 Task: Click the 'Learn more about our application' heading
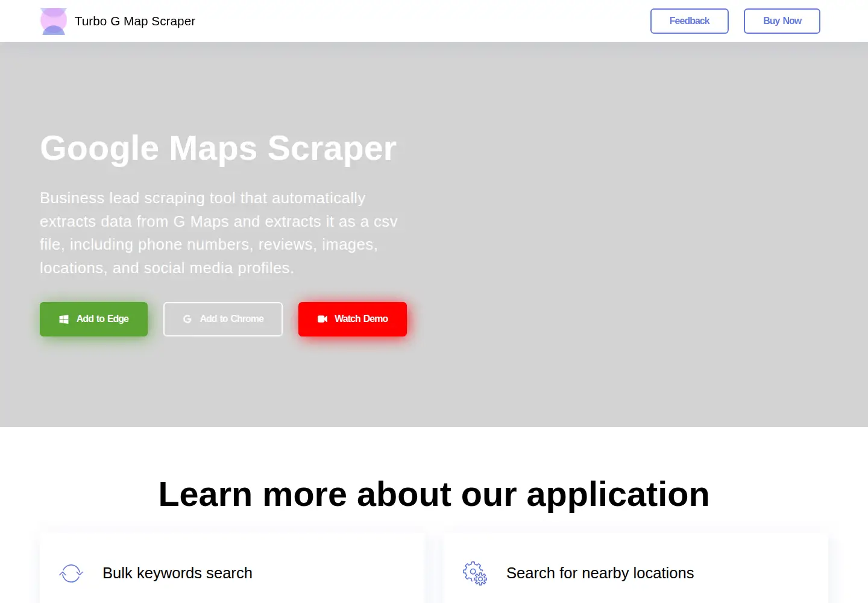point(434,494)
